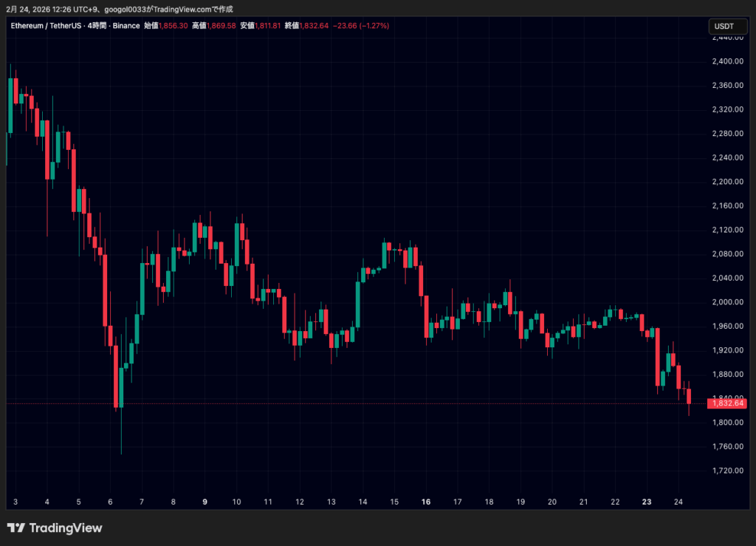
Task: Click the bold 16 date label
Action: (x=425, y=502)
